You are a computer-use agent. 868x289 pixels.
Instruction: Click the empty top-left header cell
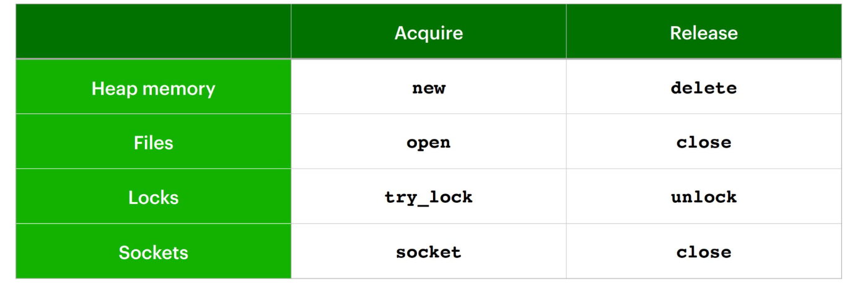(x=153, y=32)
